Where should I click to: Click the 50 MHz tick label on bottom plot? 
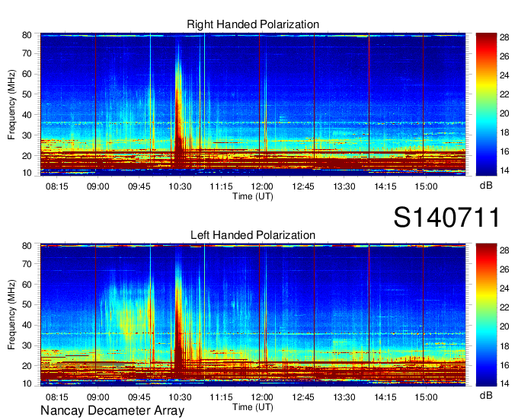click(x=27, y=304)
